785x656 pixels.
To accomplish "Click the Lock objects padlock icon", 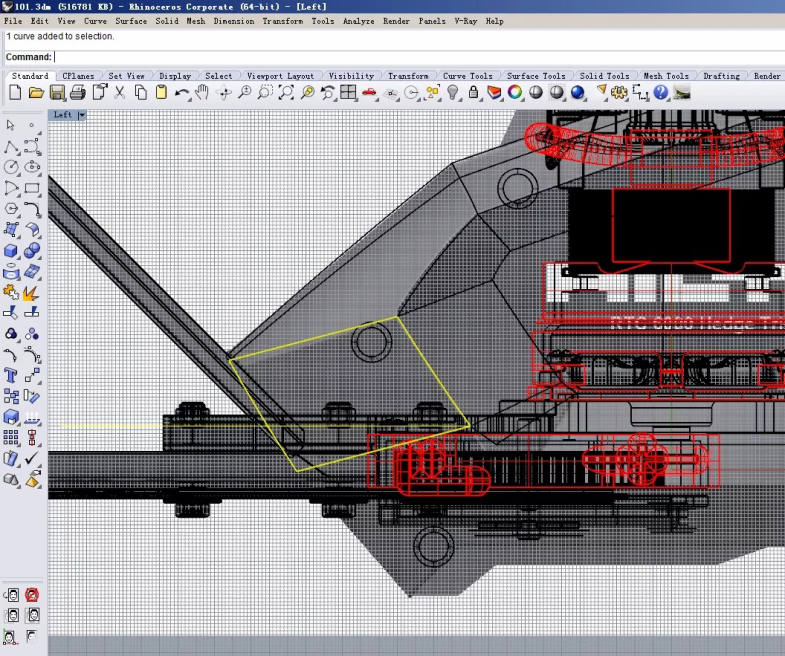I will (x=473, y=93).
